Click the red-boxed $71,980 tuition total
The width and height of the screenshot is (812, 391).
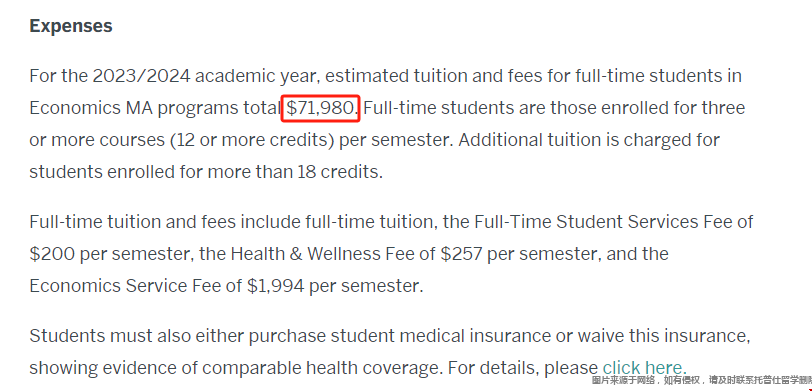tap(321, 108)
